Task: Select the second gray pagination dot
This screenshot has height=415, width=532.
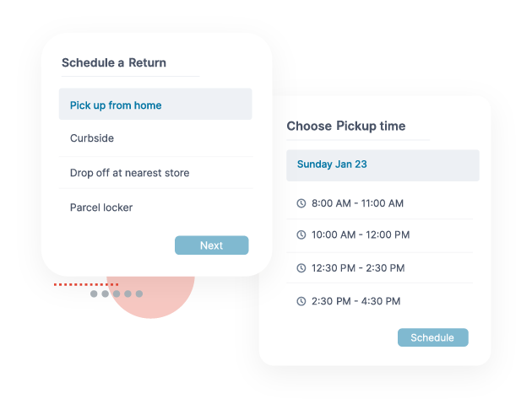Action: [x=106, y=294]
